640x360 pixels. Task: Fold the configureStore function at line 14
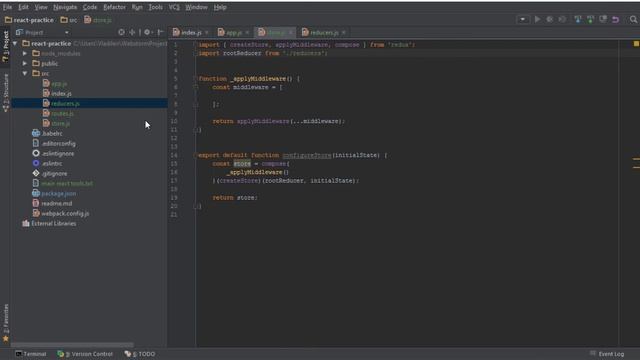[x=196, y=155]
